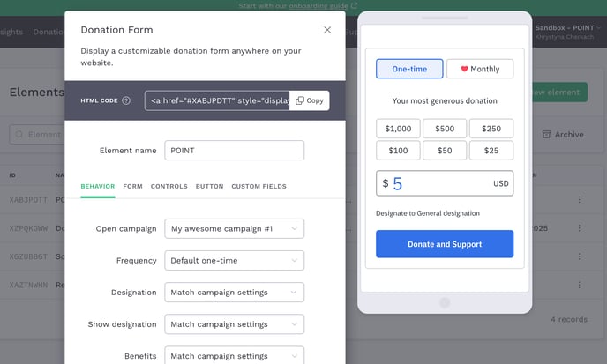Pick the $25 donation amount

(491, 151)
